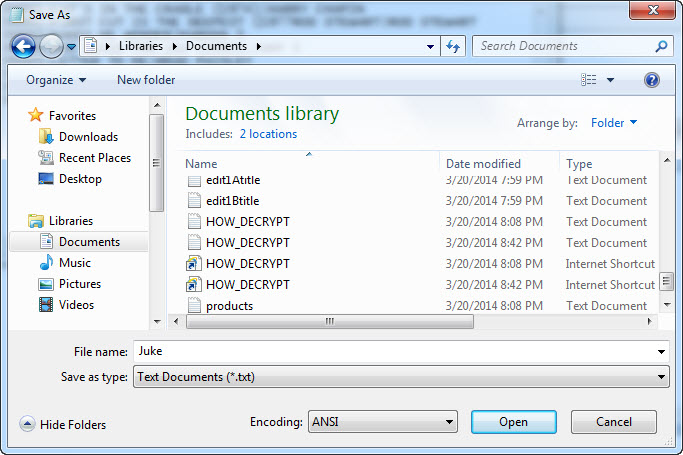Click the Back navigation arrow button

pyautogui.click(x=24, y=46)
